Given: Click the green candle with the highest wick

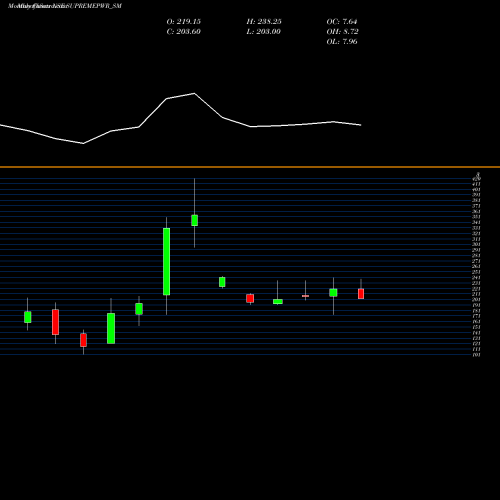Looking at the screenshot, I should [x=194, y=220].
